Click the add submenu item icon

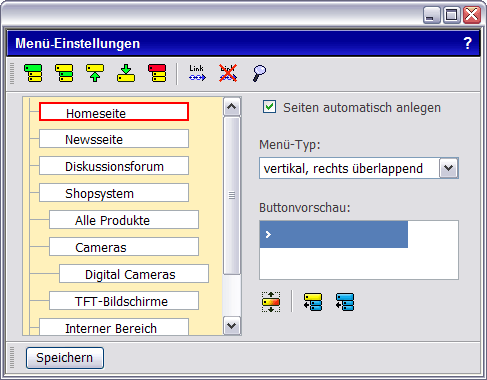point(64,73)
